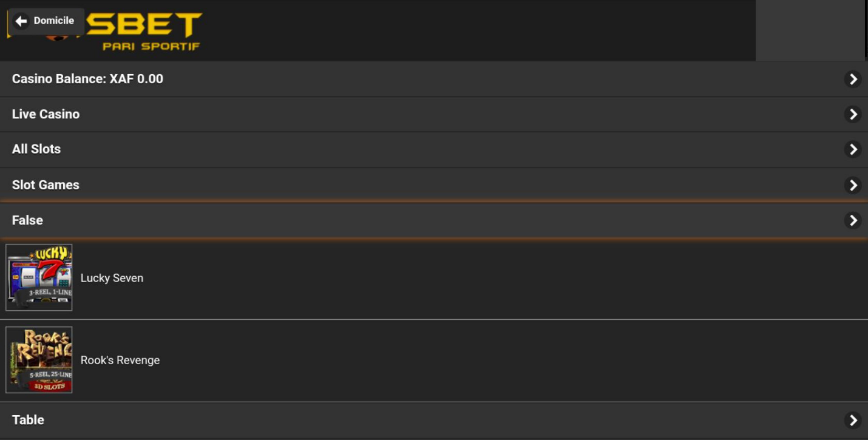This screenshot has height=440, width=868.
Task: Click the chevron icon on All Slots row
Action: [x=852, y=149]
